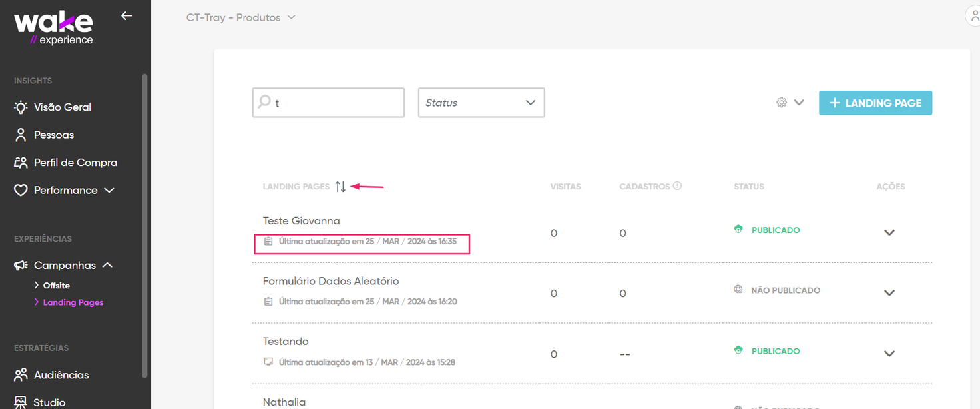Screen dimensions: 980x409
Task: Open the Audiências section
Action: click(x=61, y=375)
